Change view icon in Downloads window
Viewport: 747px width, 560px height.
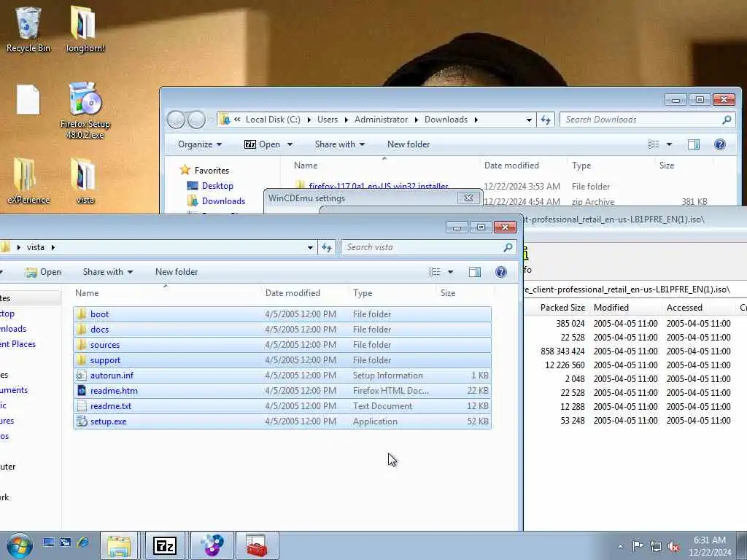tap(654, 144)
